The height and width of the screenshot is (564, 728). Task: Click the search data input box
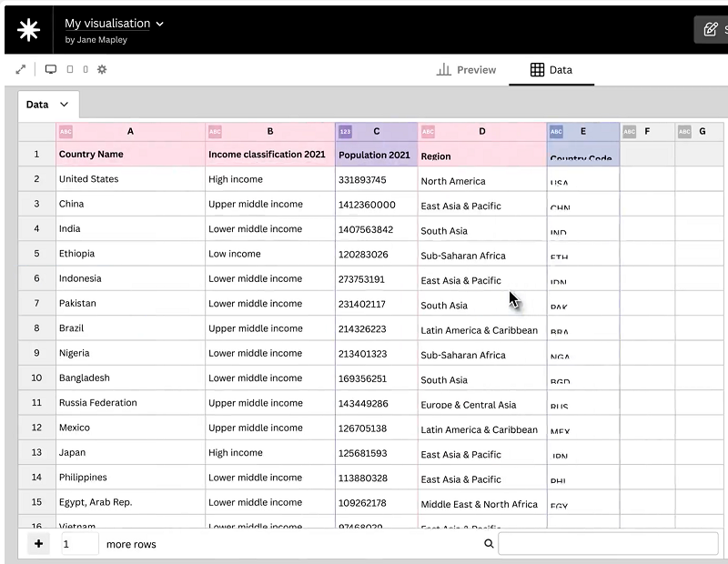[608, 544]
